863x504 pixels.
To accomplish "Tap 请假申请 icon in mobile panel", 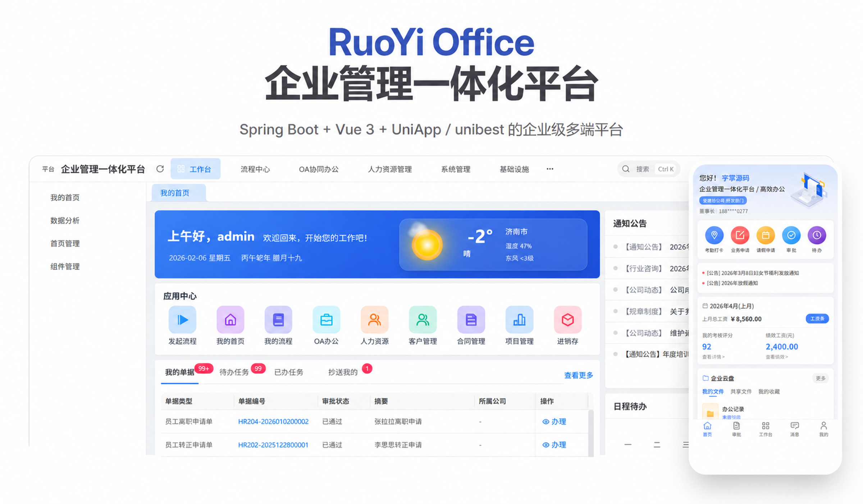I will pyautogui.click(x=766, y=235).
